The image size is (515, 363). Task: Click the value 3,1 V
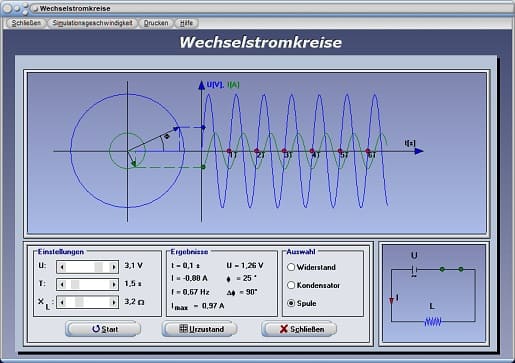(x=134, y=265)
